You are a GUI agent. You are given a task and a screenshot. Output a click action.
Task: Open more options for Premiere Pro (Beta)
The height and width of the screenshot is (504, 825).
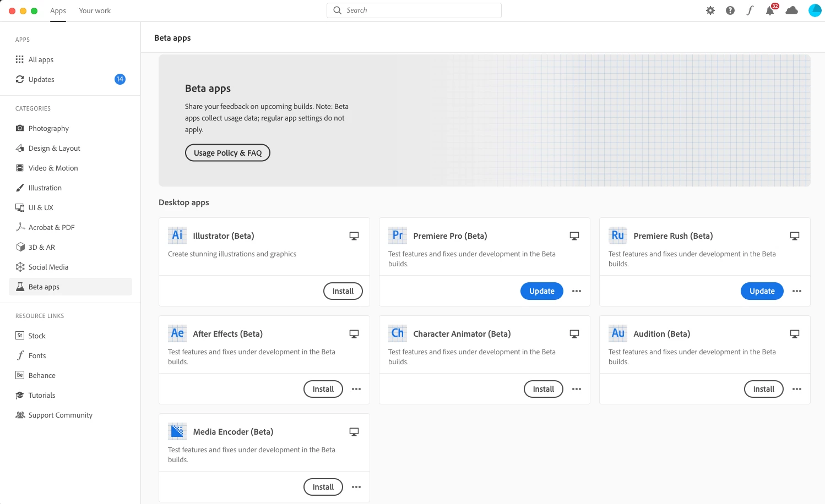577,291
